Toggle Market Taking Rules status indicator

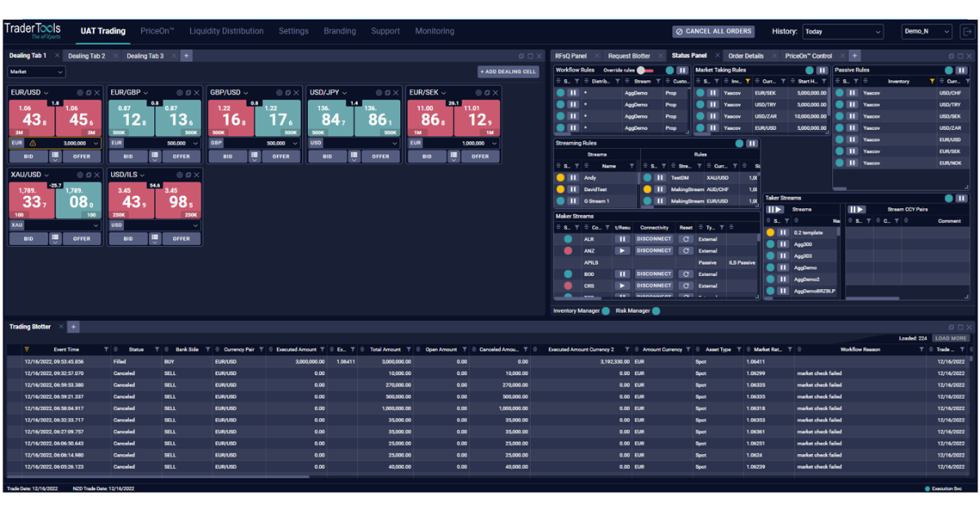point(809,70)
